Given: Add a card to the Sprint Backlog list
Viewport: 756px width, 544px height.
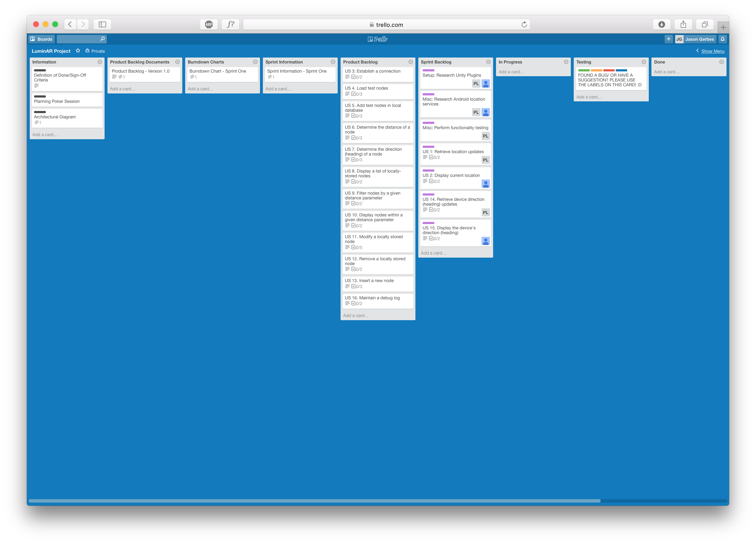Looking at the screenshot, I should pyautogui.click(x=433, y=253).
